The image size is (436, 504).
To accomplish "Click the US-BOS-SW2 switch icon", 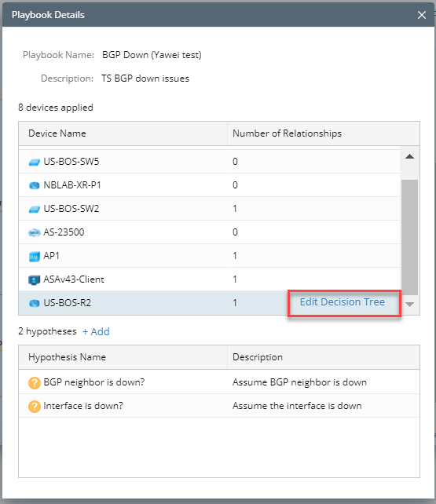I will coord(35,210).
